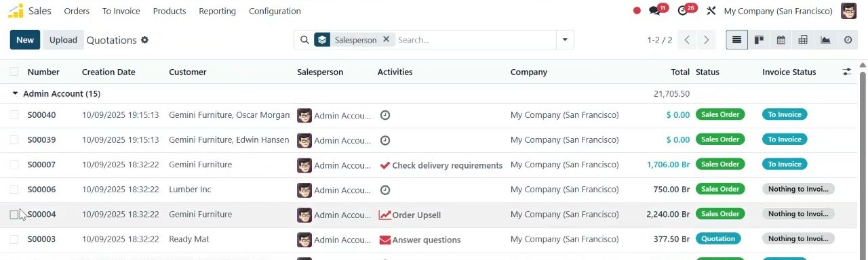The height and width of the screenshot is (260, 868).
Task: Click the total 1,706.00 Br
Action: click(669, 165)
